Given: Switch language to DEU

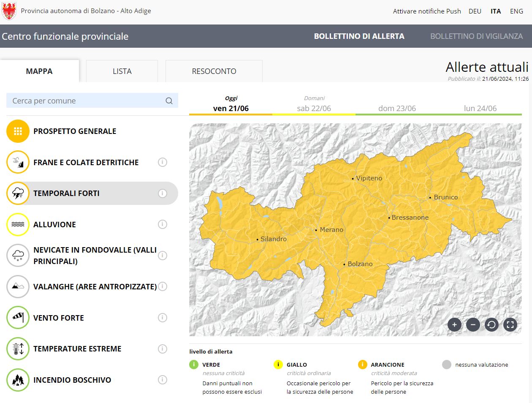Looking at the screenshot, I should pyautogui.click(x=475, y=11).
